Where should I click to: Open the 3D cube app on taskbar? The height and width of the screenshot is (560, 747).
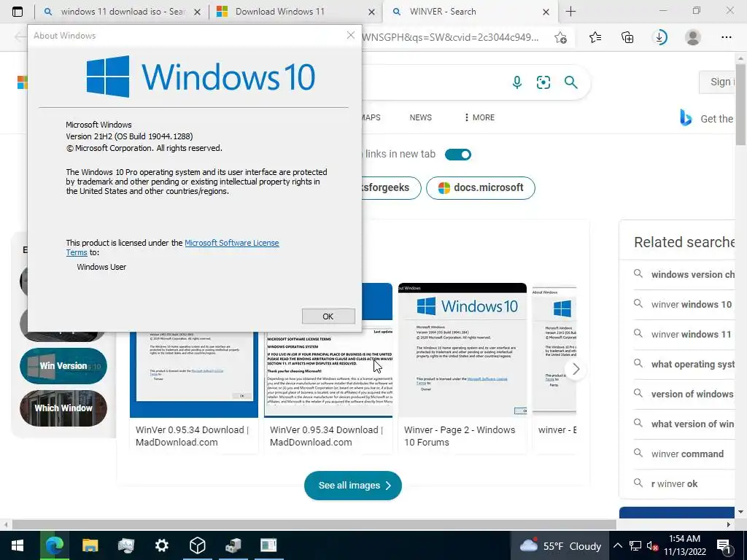coord(197,545)
